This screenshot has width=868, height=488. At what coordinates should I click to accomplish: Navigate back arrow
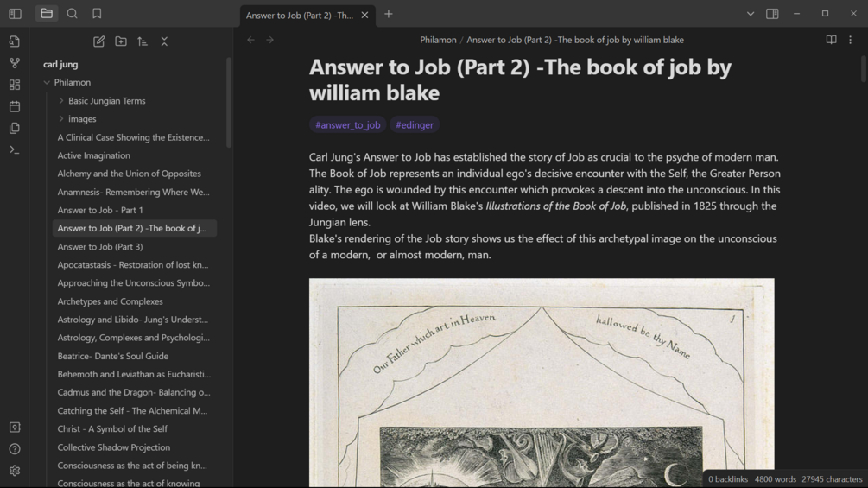[250, 40]
